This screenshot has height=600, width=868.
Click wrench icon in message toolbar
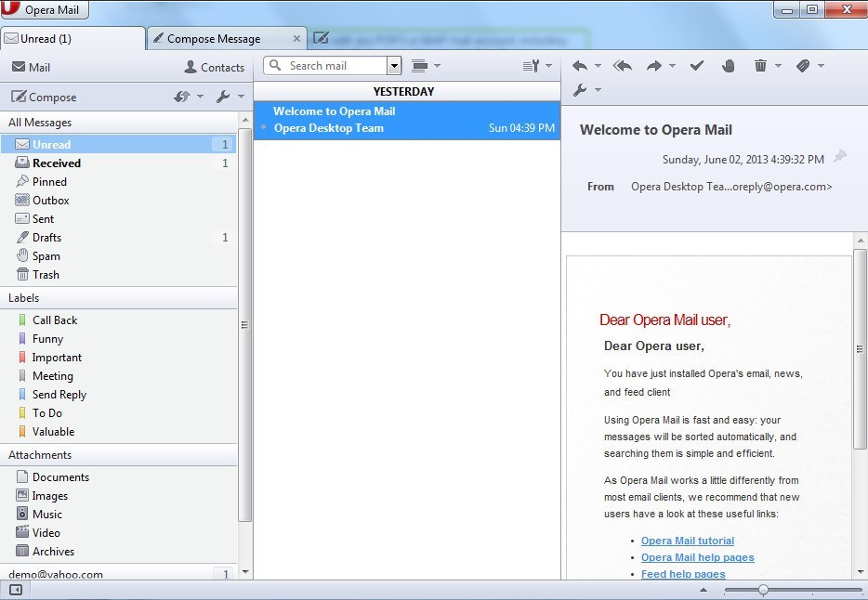tap(580, 89)
